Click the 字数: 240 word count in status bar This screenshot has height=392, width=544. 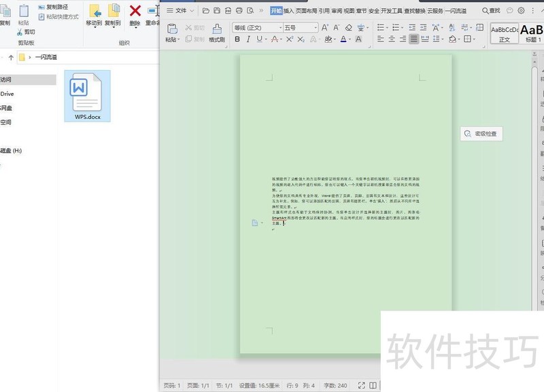point(335,385)
